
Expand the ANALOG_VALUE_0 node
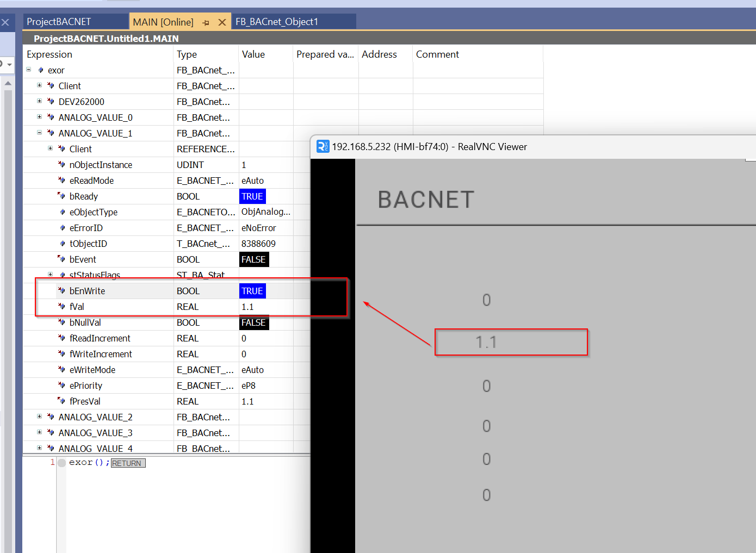click(39, 117)
